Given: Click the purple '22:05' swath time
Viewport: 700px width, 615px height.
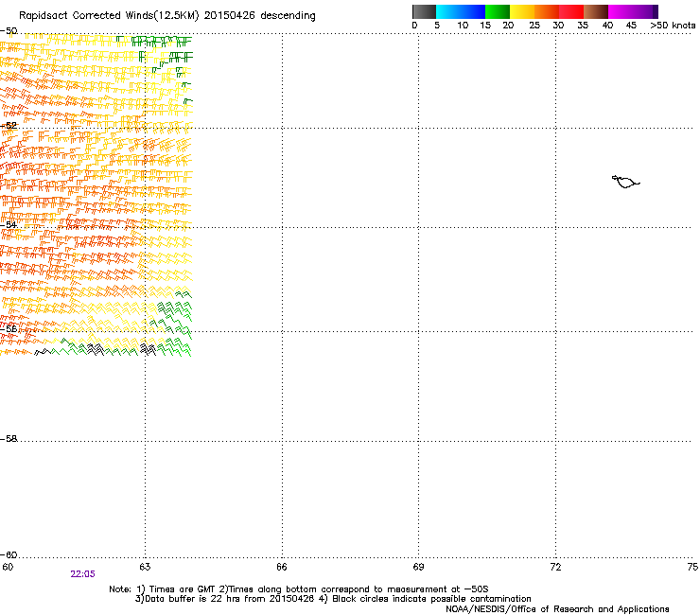Looking at the screenshot, I should tap(82, 574).
